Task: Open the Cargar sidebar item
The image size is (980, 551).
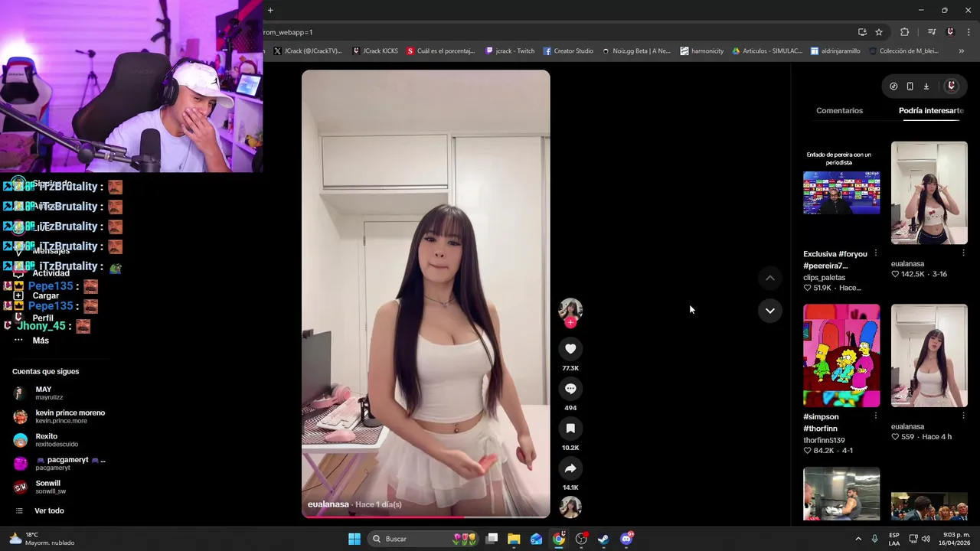Action: pyautogui.click(x=45, y=295)
